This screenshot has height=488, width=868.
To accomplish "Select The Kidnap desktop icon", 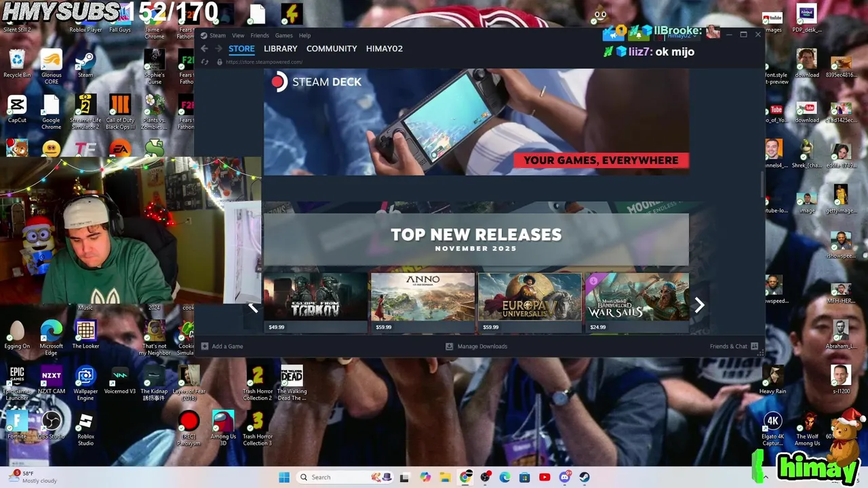I will pyautogui.click(x=154, y=383).
